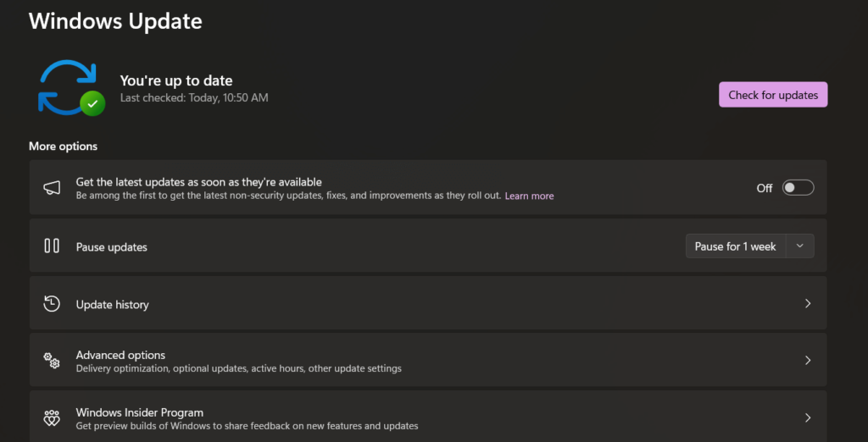Click Check for updates button

click(x=773, y=95)
